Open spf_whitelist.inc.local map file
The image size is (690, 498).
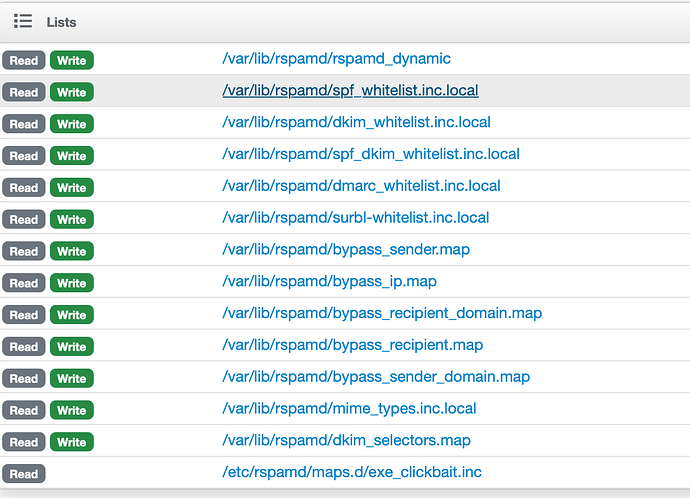click(350, 91)
